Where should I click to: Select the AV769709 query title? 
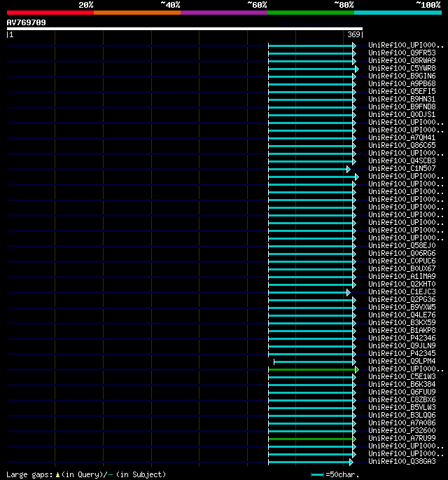pyautogui.click(x=27, y=22)
